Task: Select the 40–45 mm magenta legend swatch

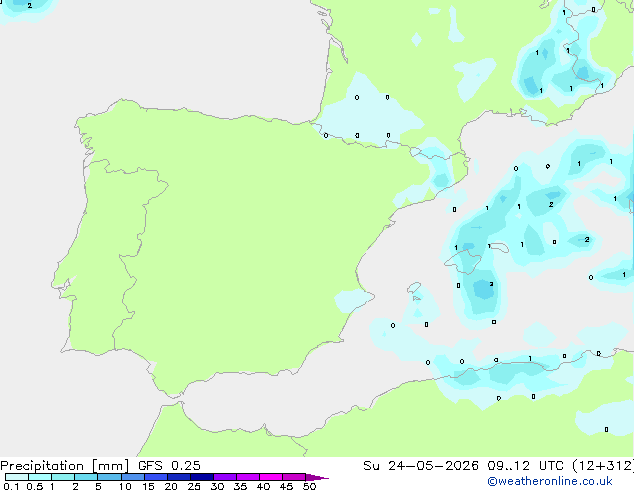Action: pos(271,477)
